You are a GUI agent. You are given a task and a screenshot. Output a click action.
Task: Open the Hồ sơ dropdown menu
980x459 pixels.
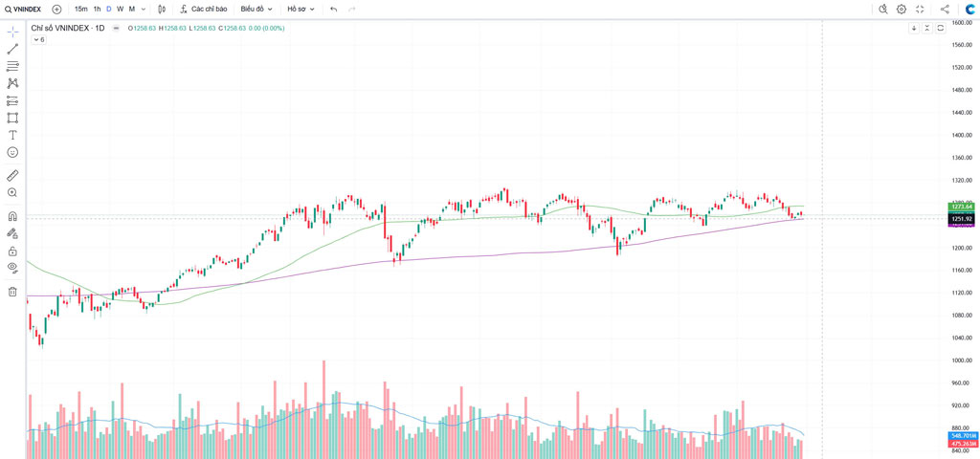[301, 10]
